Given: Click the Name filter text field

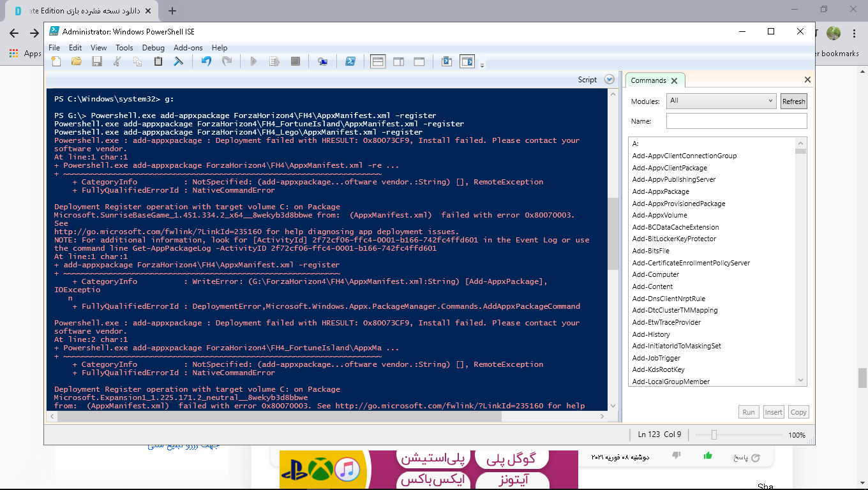Looking at the screenshot, I should click(736, 121).
